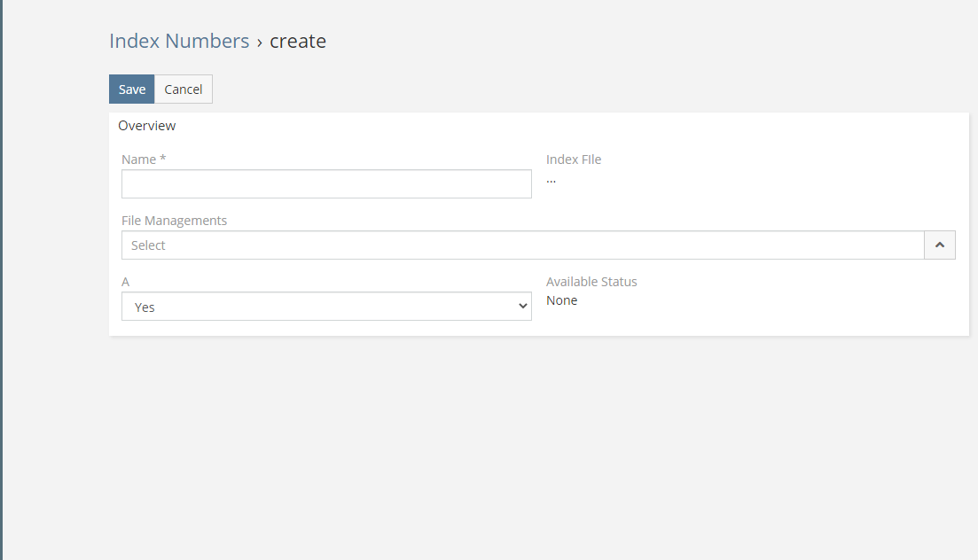Click the Overview section heading
The height and width of the screenshot is (560, 978).
click(146, 126)
